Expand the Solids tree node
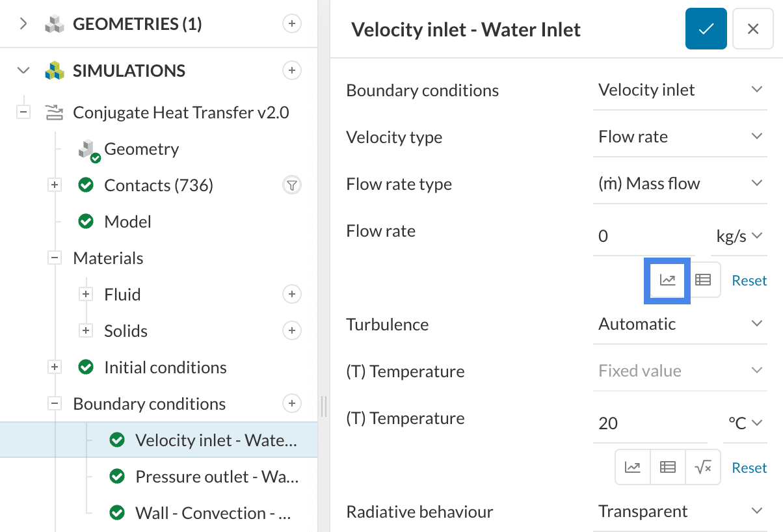 tap(86, 331)
